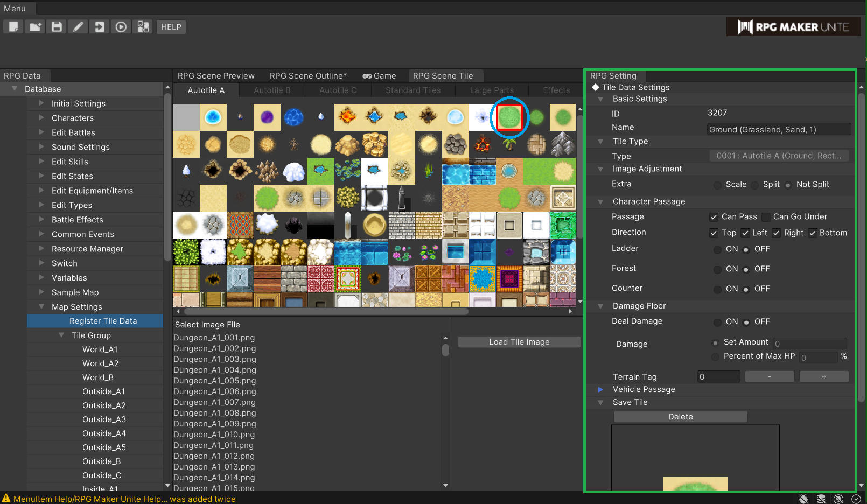Collapse the Tile Group node
Image resolution: width=867 pixels, height=504 pixels.
61,335
